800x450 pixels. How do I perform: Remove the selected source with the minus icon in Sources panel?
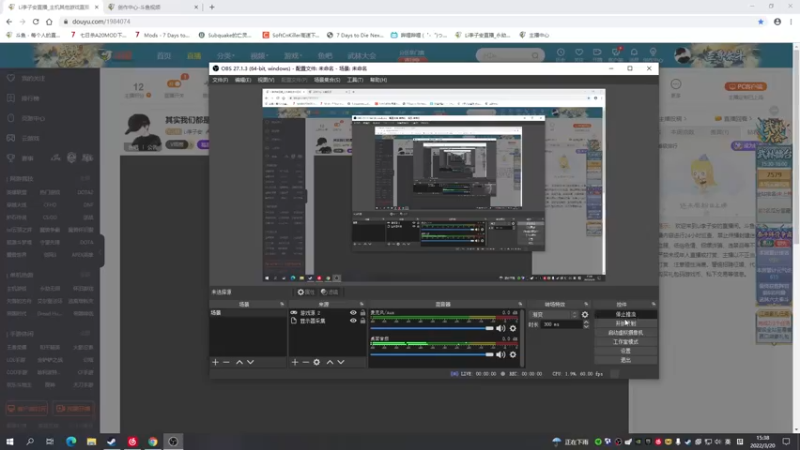point(306,362)
